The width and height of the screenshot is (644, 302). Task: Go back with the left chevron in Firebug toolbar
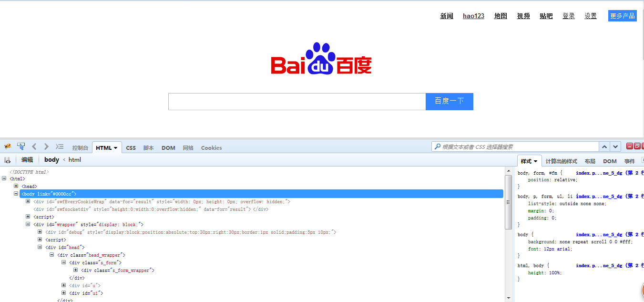coord(34,146)
